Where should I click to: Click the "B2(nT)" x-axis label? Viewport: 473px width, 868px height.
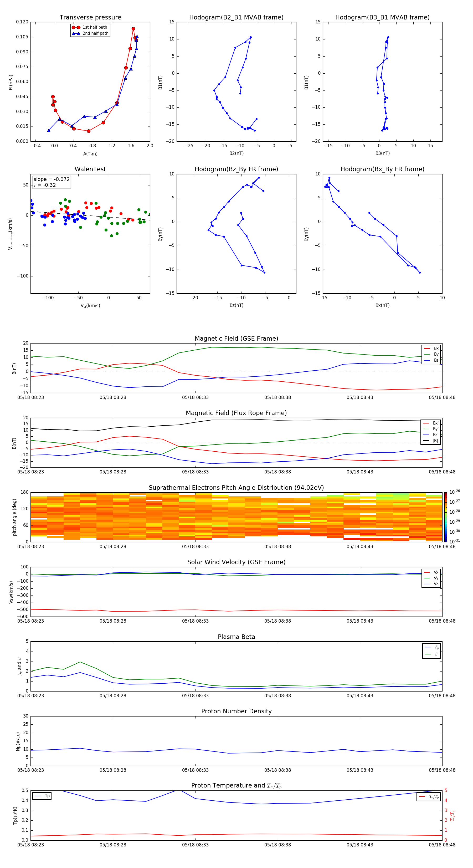[x=236, y=153]
